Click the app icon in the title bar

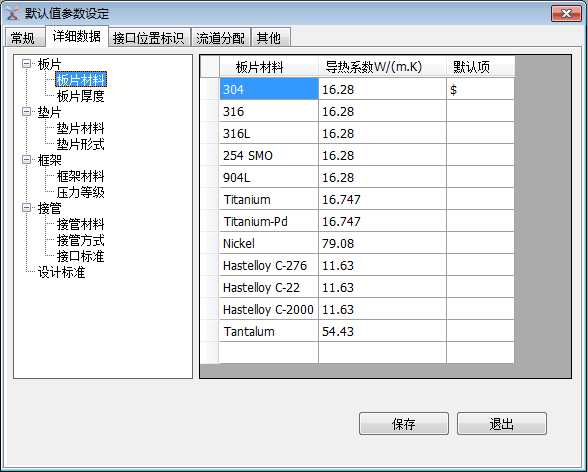pyautogui.click(x=12, y=13)
